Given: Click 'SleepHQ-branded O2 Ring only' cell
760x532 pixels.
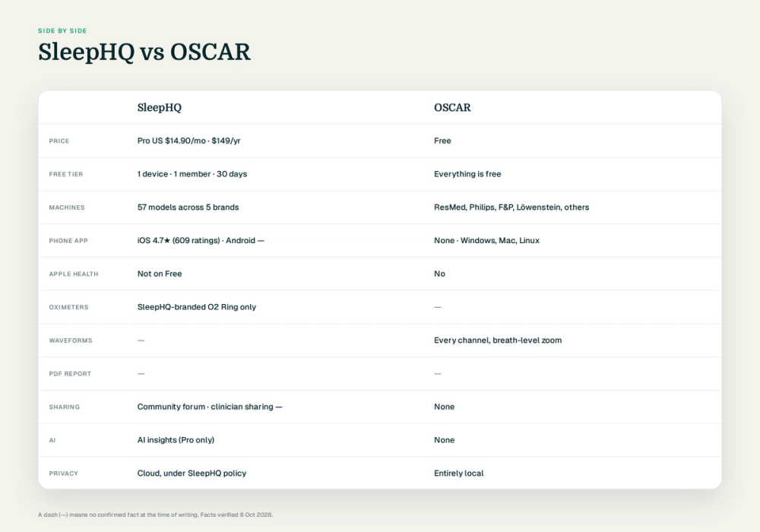Looking at the screenshot, I should pyautogui.click(x=197, y=307).
